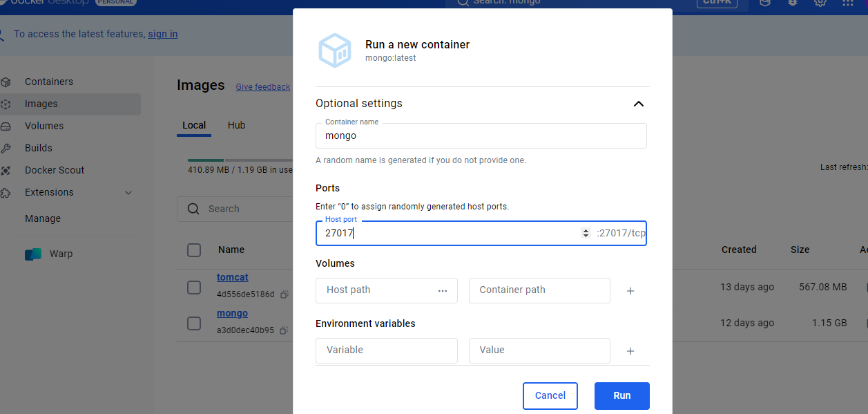The width and height of the screenshot is (868, 414).
Task: Click the Builds wrench icon
Action: 6,149
